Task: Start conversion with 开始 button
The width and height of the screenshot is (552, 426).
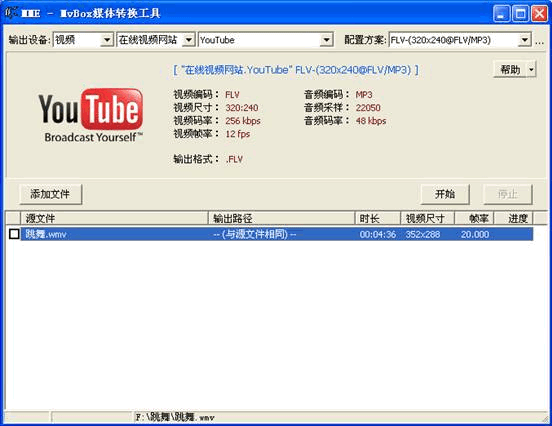Action: 445,194
